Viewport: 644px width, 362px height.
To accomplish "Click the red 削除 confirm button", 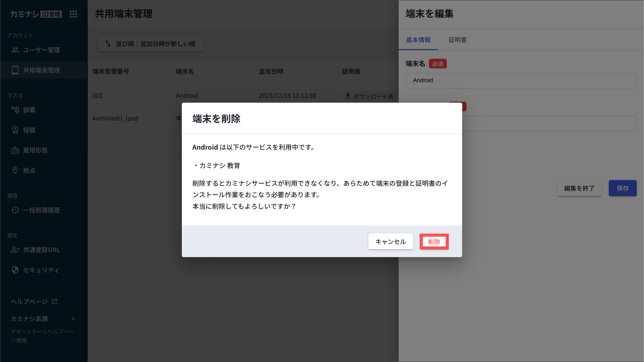I will coord(434,242).
